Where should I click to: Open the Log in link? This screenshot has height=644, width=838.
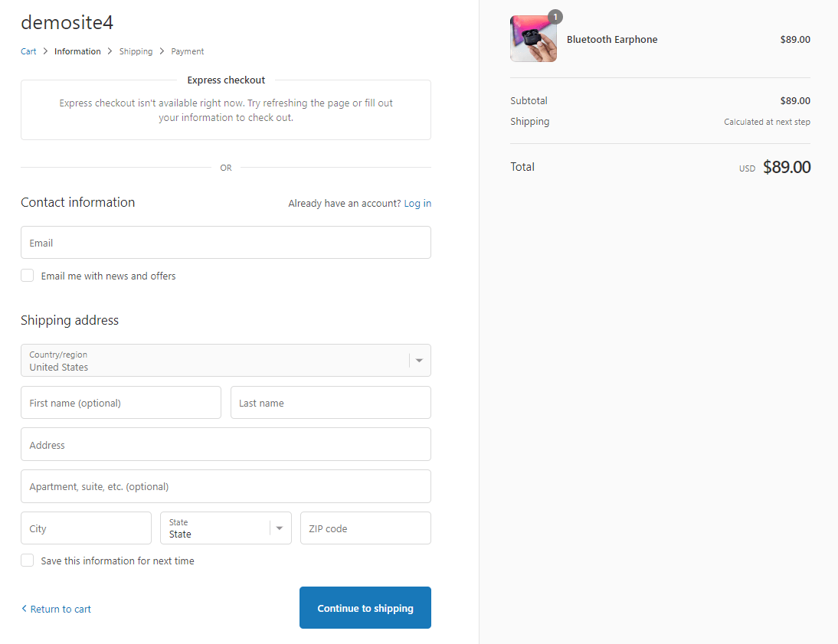click(x=417, y=203)
